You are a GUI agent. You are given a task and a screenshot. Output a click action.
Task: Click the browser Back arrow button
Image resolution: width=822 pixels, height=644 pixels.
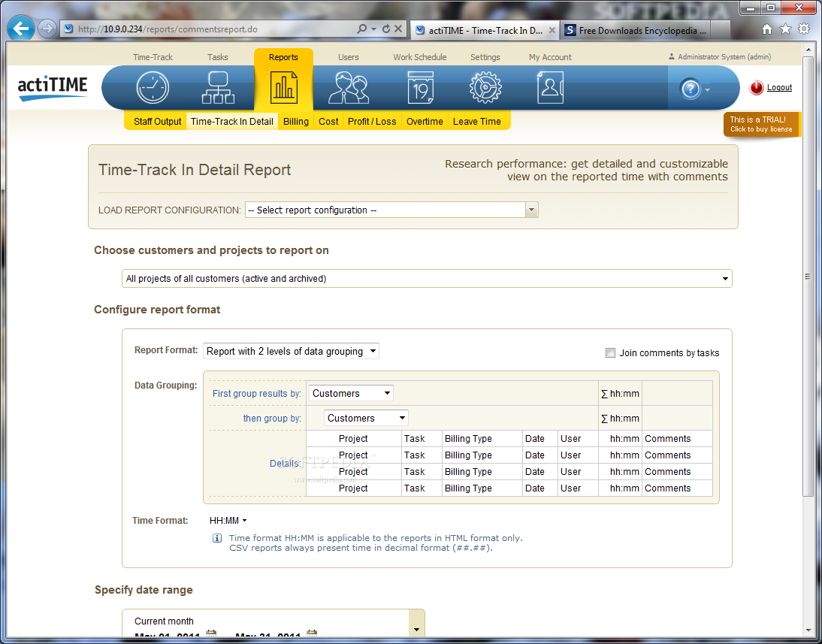click(21, 29)
